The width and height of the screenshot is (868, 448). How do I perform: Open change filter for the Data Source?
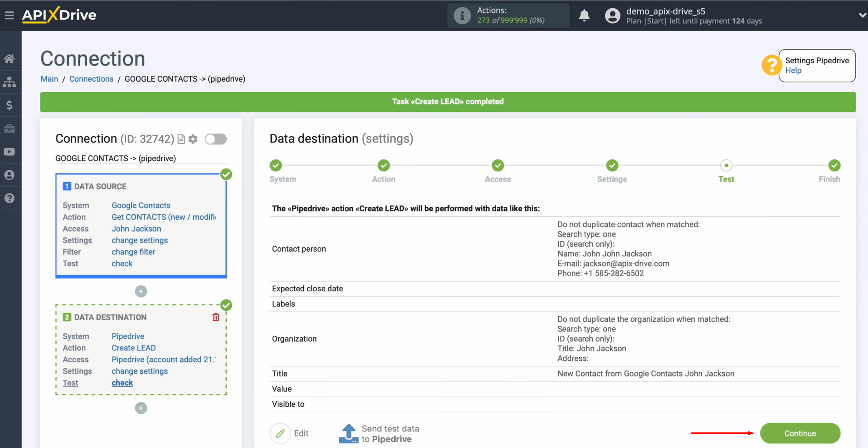tap(133, 252)
